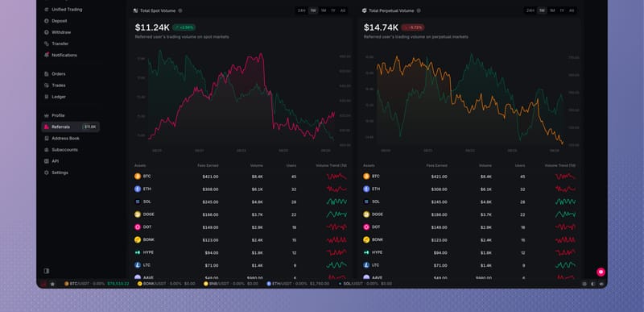The height and width of the screenshot is (312, 644).
Task: Click the info icon beside Total Perpetual Volume
Action: click(419, 10)
